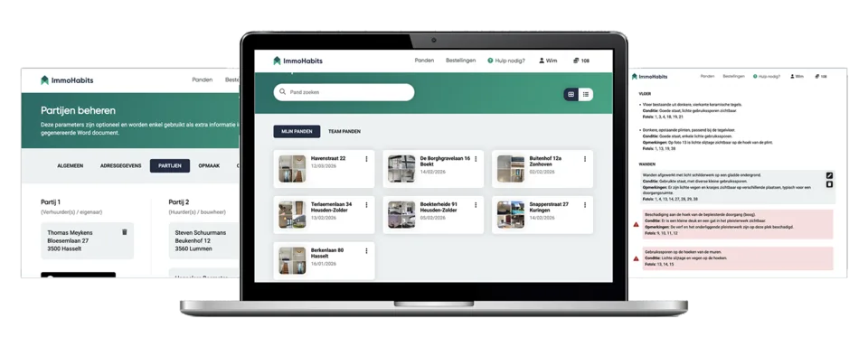This screenshot has width=868, height=356.
Task: Click the warning icon beside Beschadiging aan de hoek
Action: tap(636, 224)
